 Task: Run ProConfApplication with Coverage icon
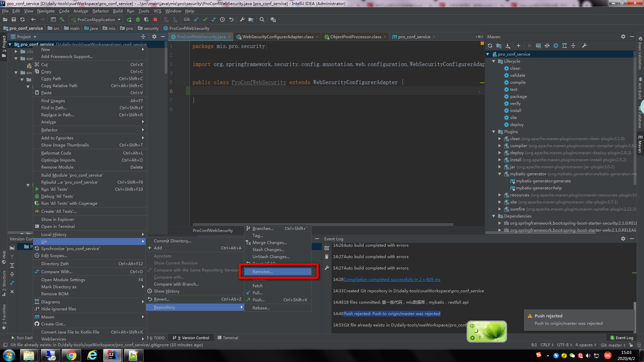pyautogui.click(x=147, y=19)
